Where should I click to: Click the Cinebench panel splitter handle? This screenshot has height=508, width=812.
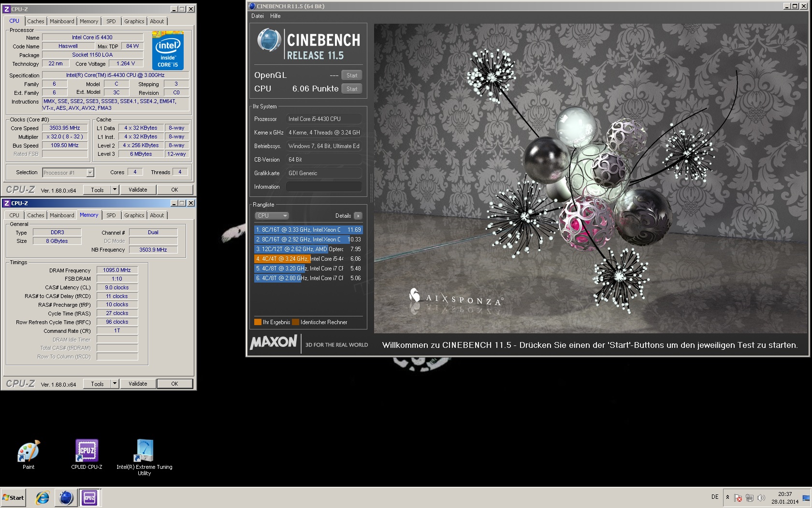coord(371,188)
